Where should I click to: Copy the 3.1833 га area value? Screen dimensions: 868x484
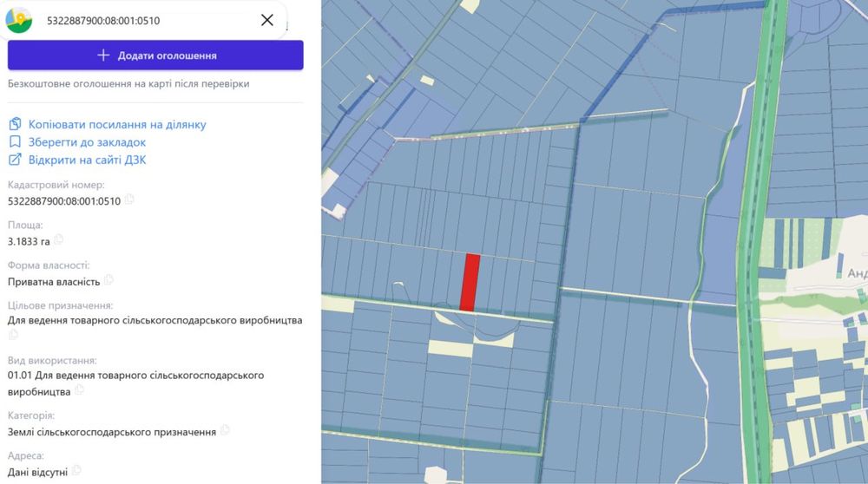[x=59, y=239]
